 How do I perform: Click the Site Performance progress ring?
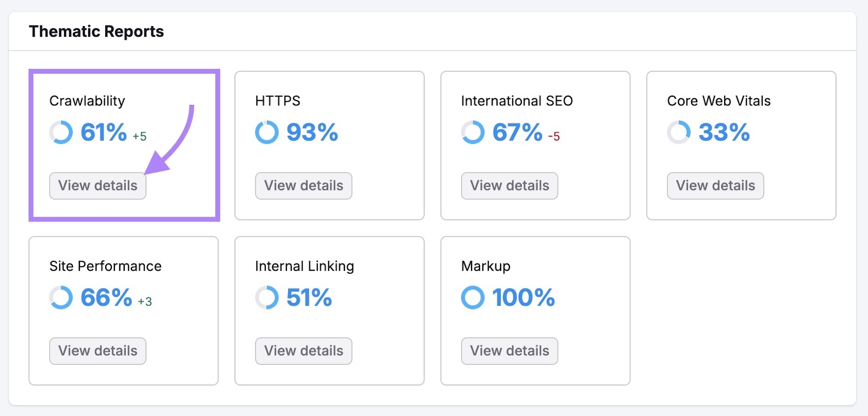pyautogui.click(x=61, y=297)
